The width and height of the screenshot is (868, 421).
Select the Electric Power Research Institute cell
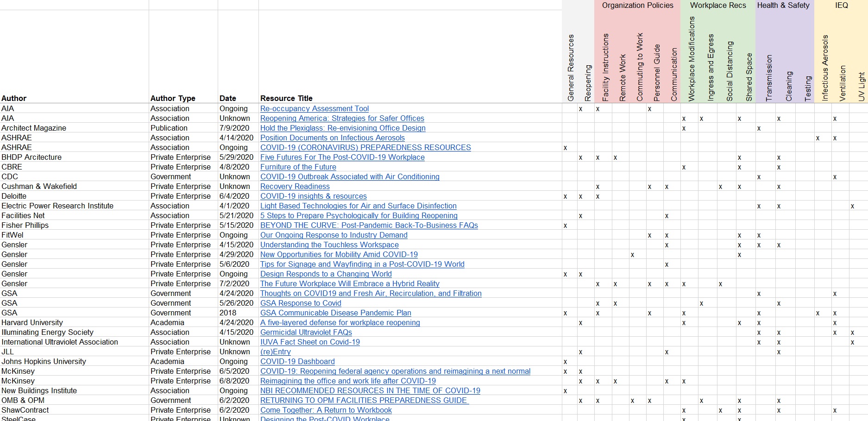coord(57,206)
